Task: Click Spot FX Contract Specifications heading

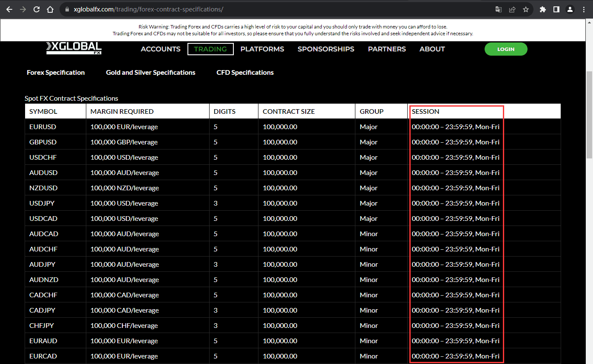Action: click(x=71, y=98)
